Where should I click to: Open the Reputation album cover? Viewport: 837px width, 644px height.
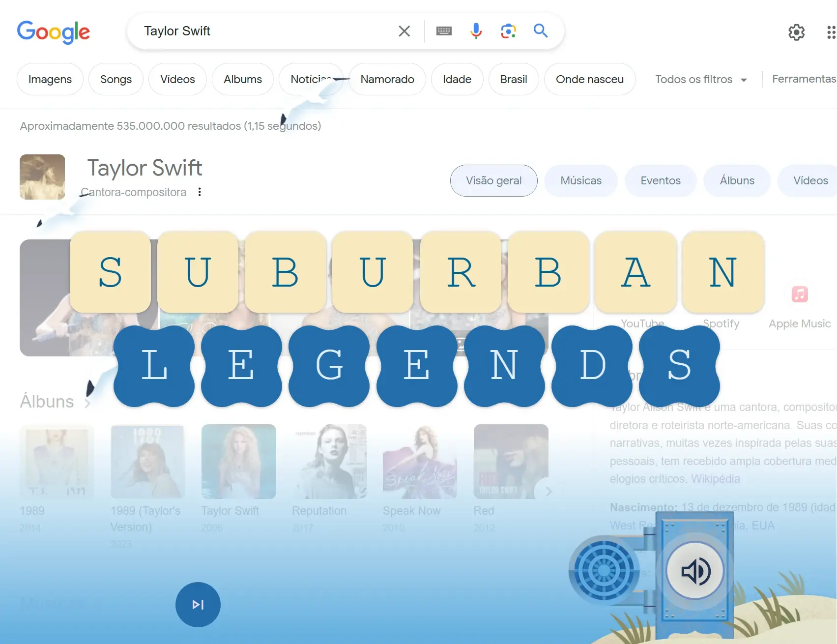(x=329, y=462)
